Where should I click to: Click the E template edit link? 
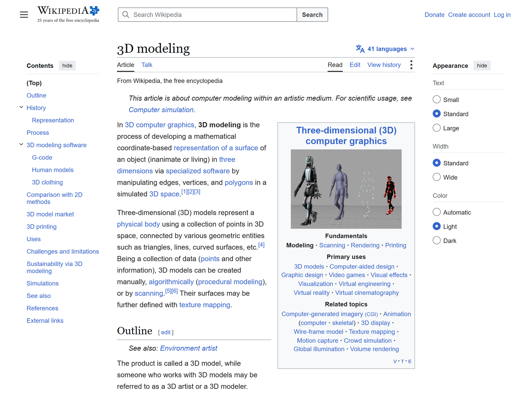pos(410,361)
